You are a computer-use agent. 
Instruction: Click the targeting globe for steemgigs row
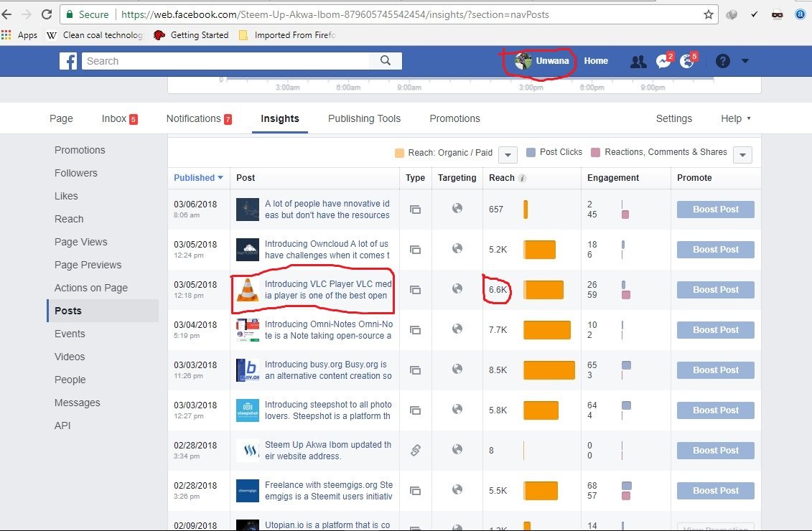coord(457,489)
